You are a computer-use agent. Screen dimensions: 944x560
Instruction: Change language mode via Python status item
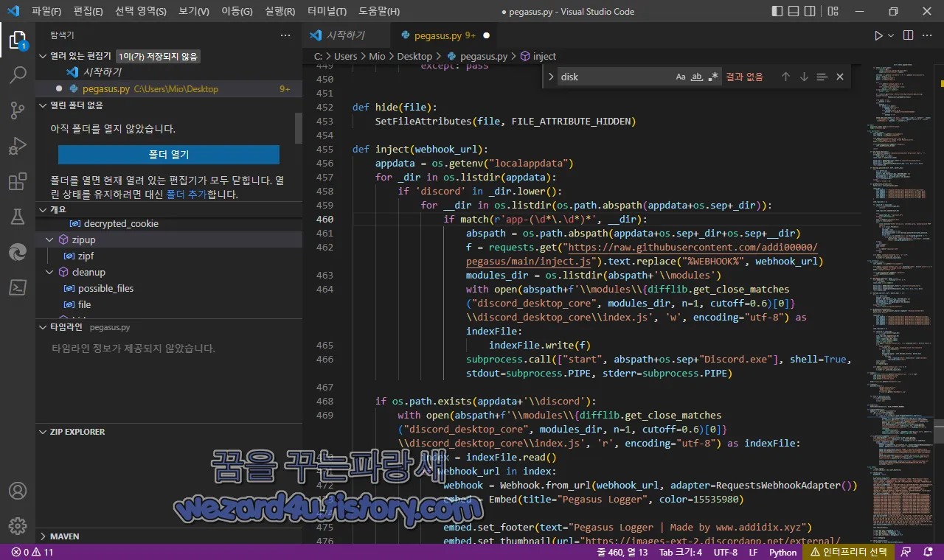click(783, 552)
